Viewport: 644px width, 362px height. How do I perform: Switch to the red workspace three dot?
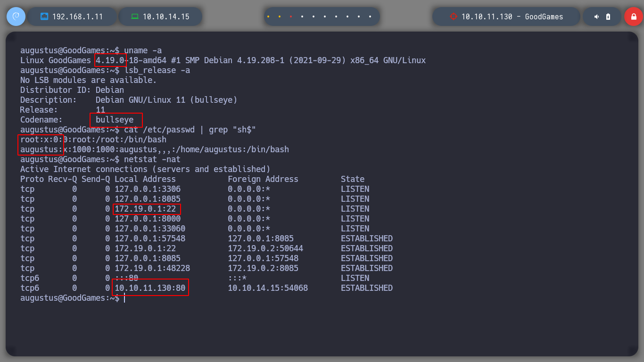[x=291, y=16]
